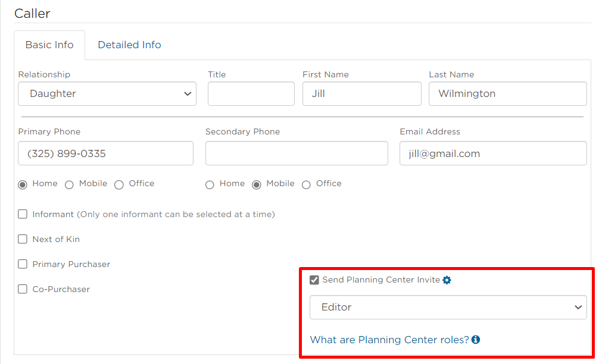599x364 pixels.
Task: Set the secondary phone type to Home
Action: (210, 185)
